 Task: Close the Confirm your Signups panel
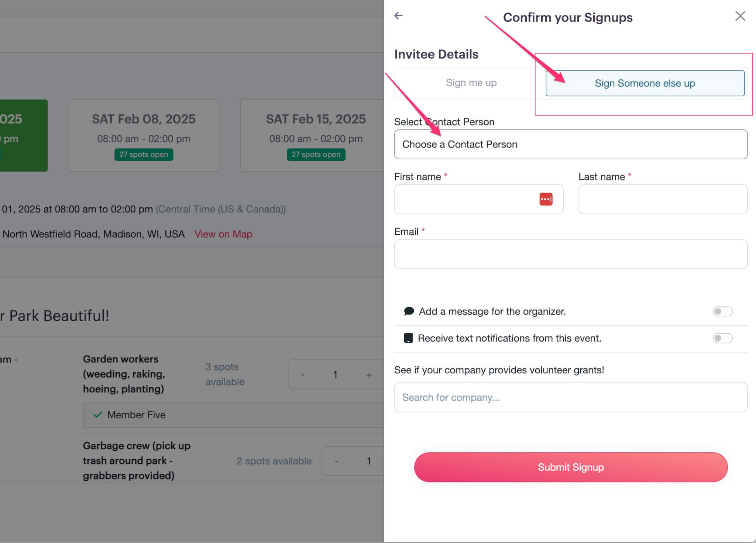tap(740, 16)
